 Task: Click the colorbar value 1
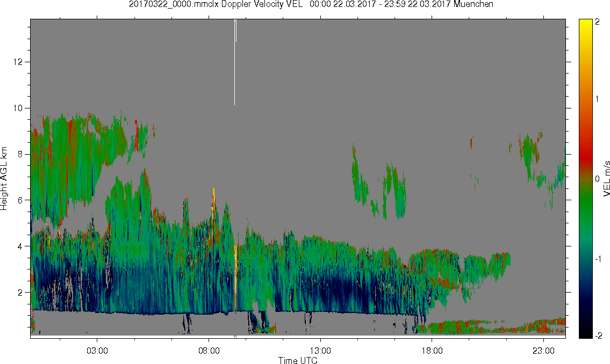coord(597,99)
